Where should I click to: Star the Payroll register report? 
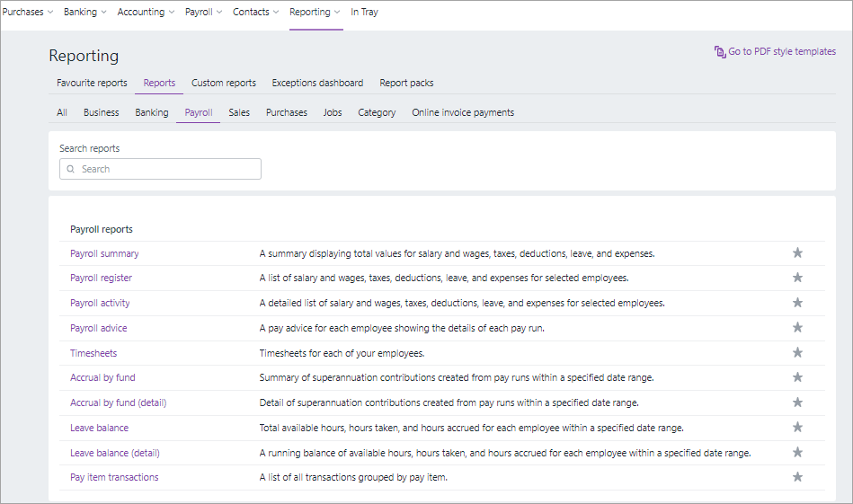click(x=797, y=279)
